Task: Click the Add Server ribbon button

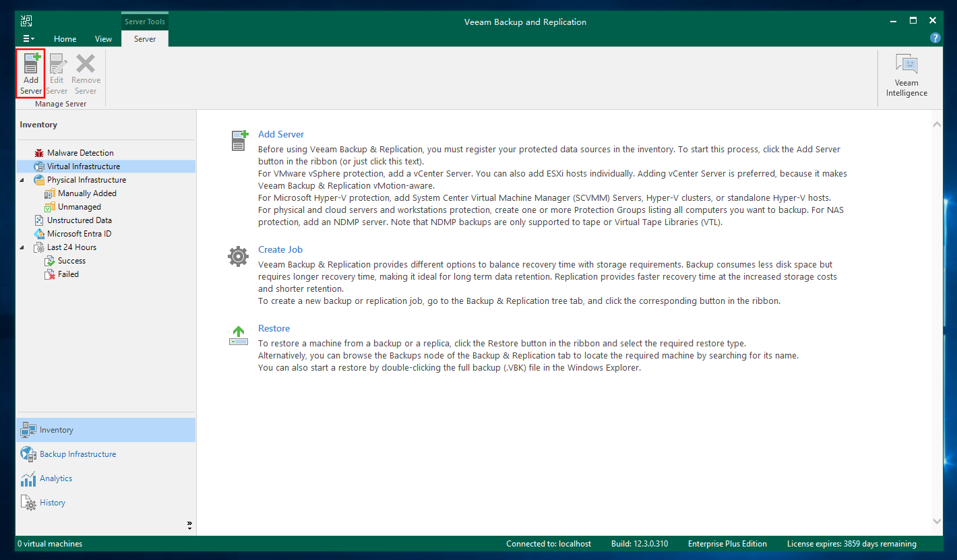Action: pos(30,73)
